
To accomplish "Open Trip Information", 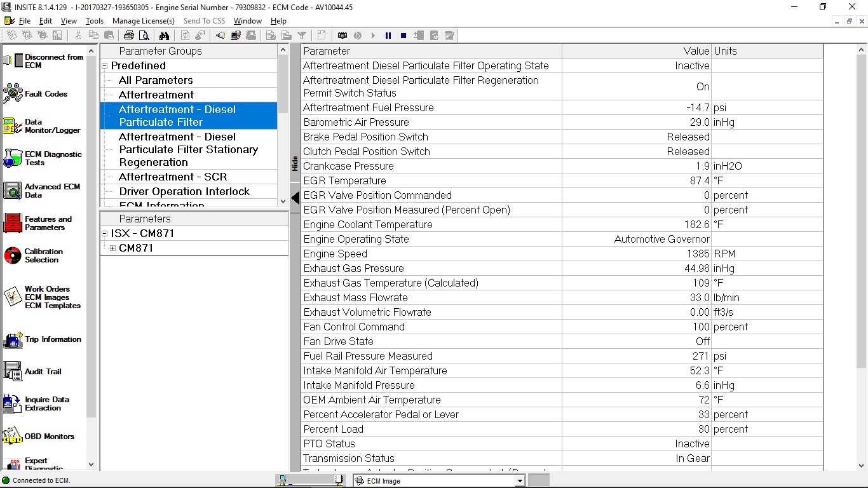I will click(43, 339).
